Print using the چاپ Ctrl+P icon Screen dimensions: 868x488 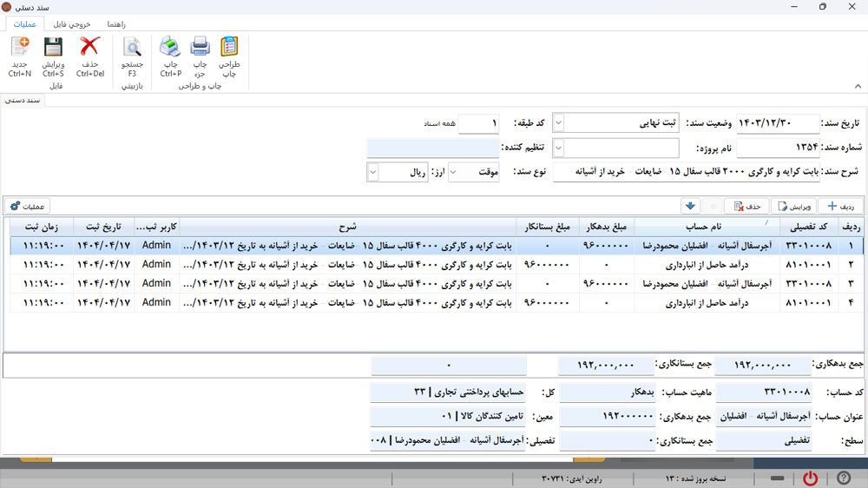pyautogui.click(x=170, y=48)
